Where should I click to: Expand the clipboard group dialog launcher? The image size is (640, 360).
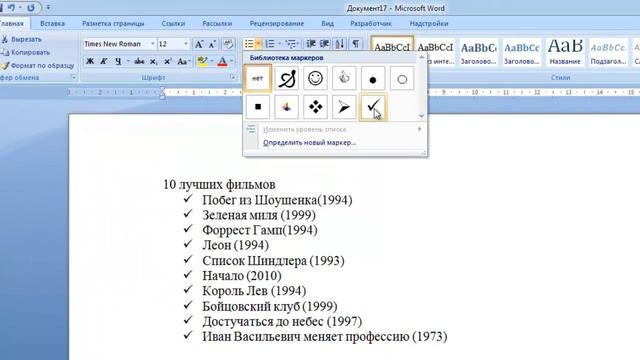pos(74,77)
